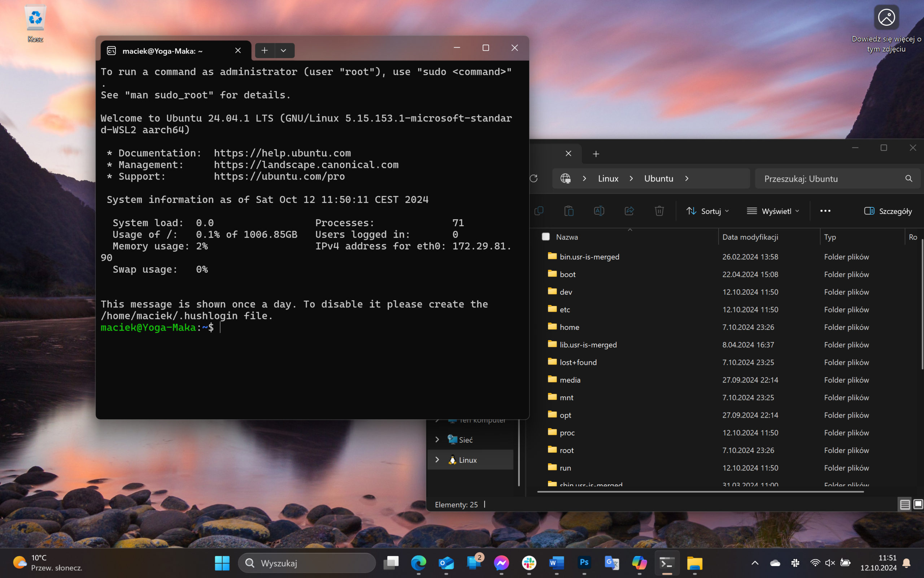Click the Explorer horizontal scrollbar

tap(700, 492)
